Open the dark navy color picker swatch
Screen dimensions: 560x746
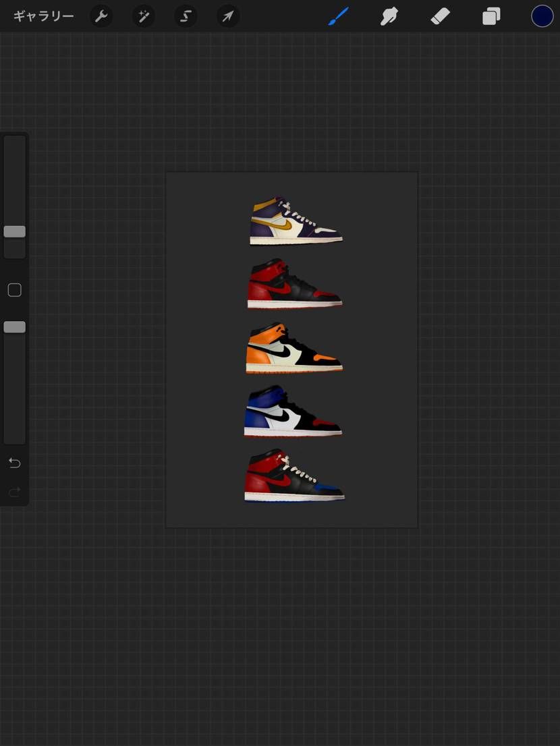pos(542,16)
